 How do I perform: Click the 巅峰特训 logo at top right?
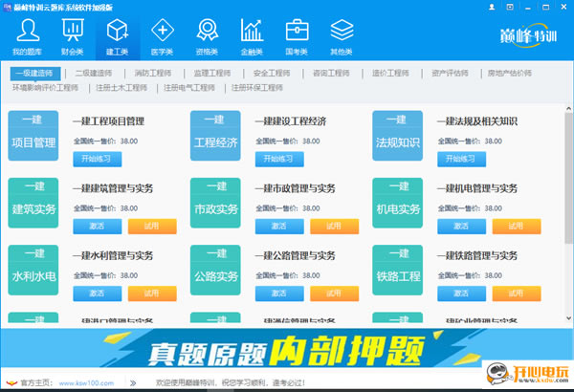[x=529, y=35]
